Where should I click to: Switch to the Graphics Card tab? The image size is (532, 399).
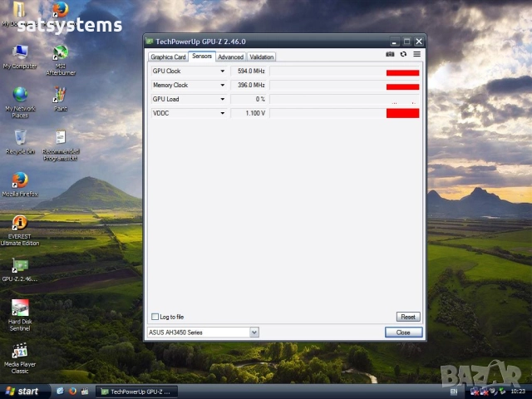pos(168,57)
